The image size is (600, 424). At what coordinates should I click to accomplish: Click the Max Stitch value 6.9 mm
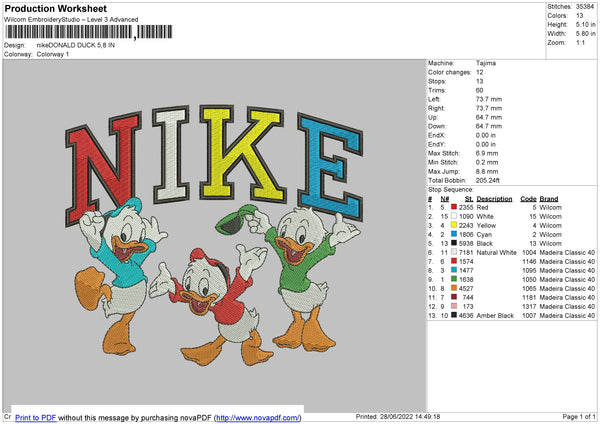[487, 153]
